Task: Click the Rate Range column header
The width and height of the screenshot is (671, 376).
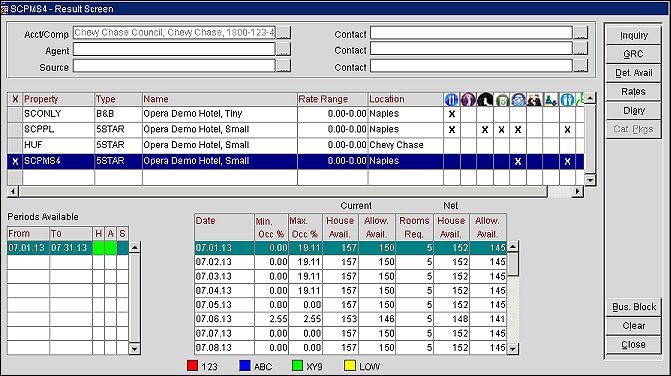Action: coord(333,99)
